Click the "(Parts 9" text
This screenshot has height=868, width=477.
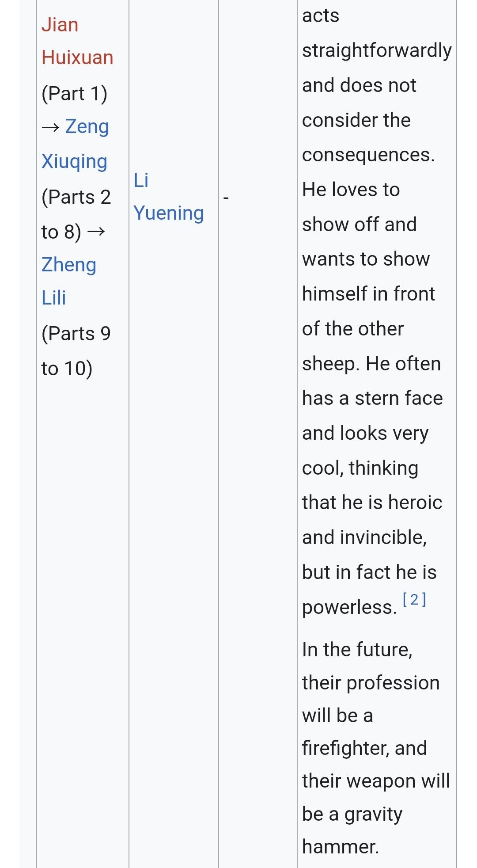76,333
